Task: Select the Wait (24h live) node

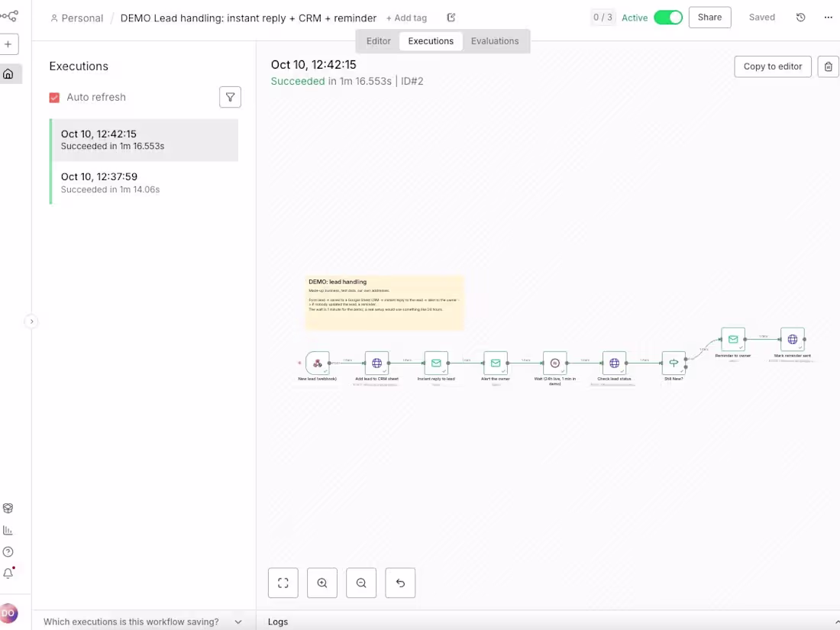Action: click(555, 363)
